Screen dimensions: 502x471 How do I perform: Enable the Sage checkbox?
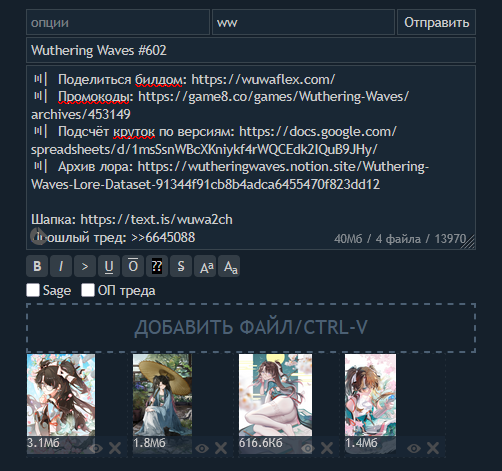pos(33,290)
